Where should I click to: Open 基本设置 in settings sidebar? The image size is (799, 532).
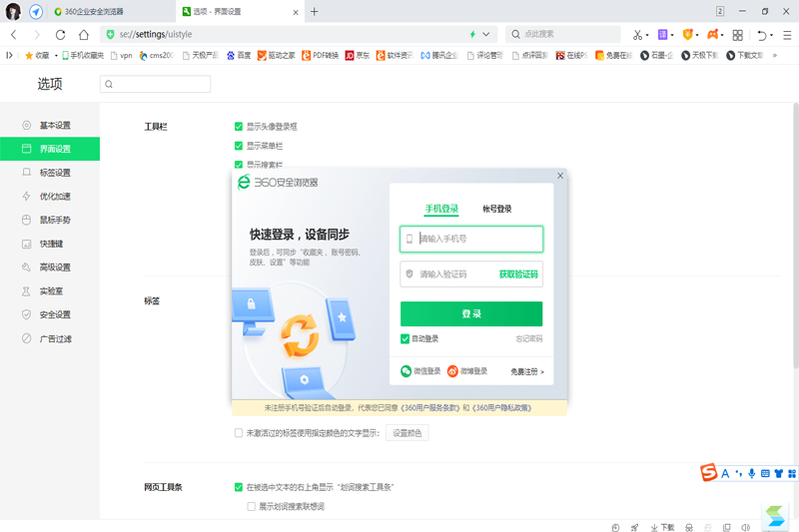coord(50,125)
